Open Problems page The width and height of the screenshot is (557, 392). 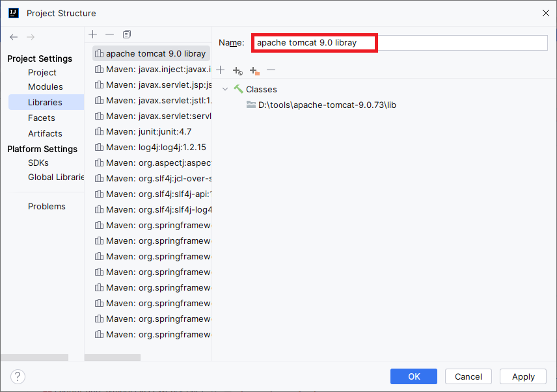point(47,206)
